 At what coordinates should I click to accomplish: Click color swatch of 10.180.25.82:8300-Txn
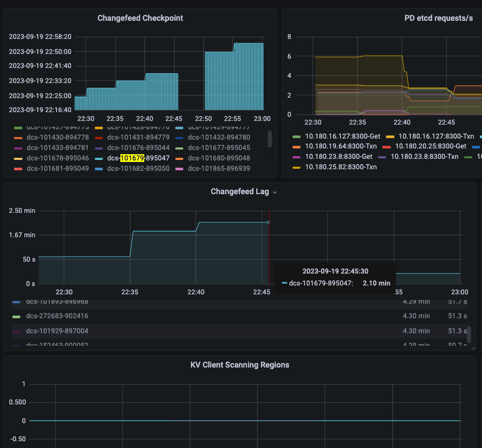coord(297,167)
